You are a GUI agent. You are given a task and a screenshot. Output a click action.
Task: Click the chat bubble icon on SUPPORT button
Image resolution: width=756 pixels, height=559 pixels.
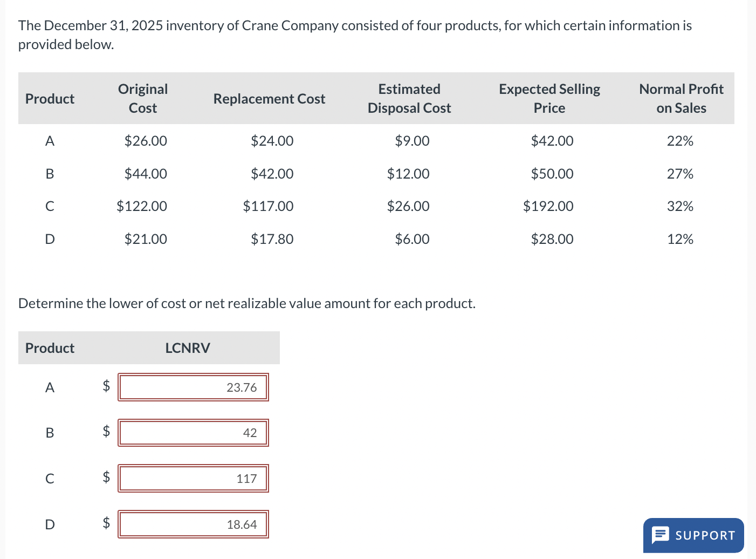661,535
